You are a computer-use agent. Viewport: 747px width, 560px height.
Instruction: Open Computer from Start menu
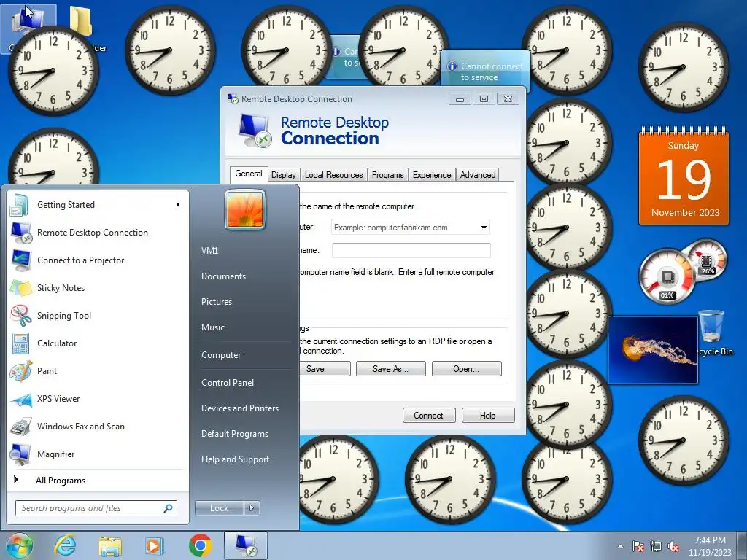(221, 355)
